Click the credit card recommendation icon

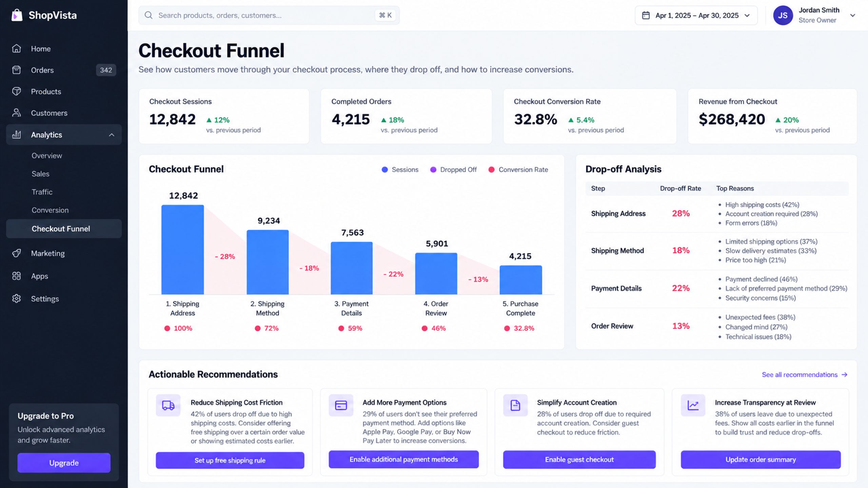pos(341,405)
